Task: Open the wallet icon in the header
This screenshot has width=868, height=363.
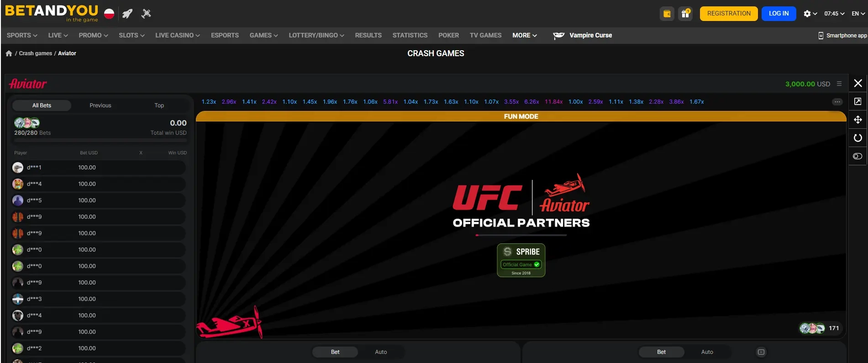Action: tap(667, 14)
